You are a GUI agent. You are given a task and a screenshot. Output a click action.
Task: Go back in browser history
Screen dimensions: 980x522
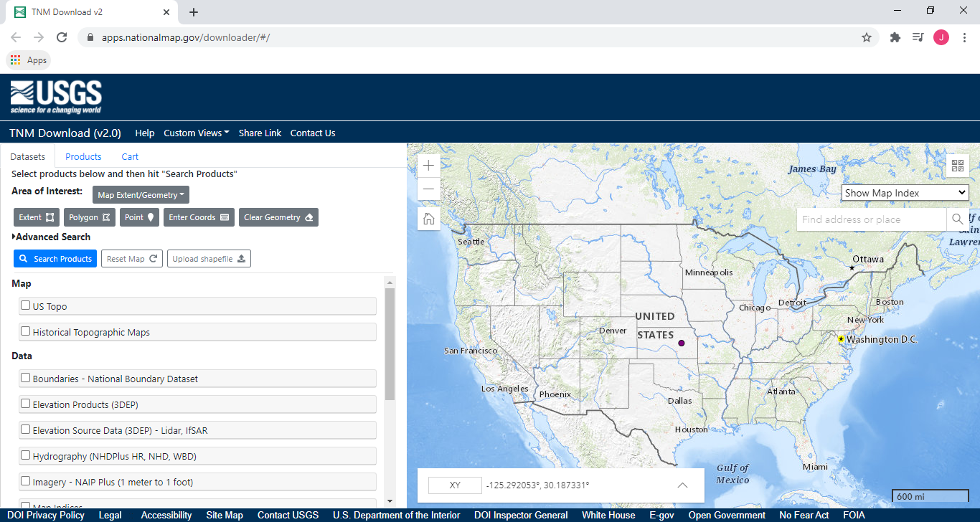click(x=16, y=37)
